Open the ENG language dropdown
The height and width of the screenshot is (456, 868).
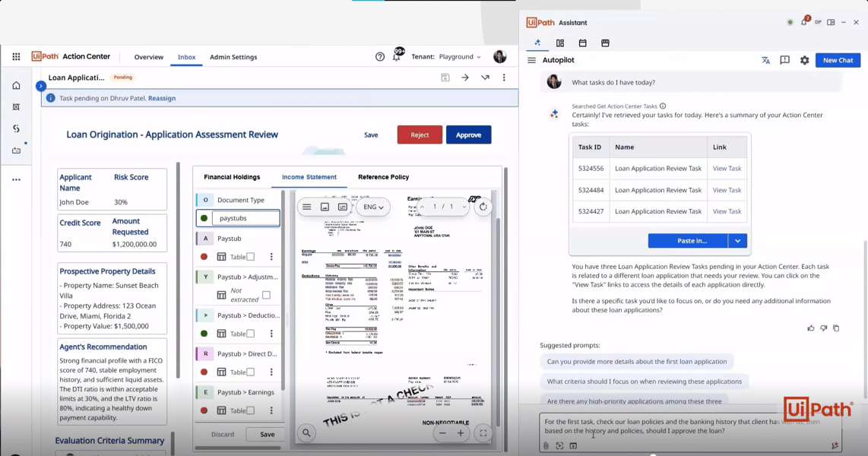373,207
